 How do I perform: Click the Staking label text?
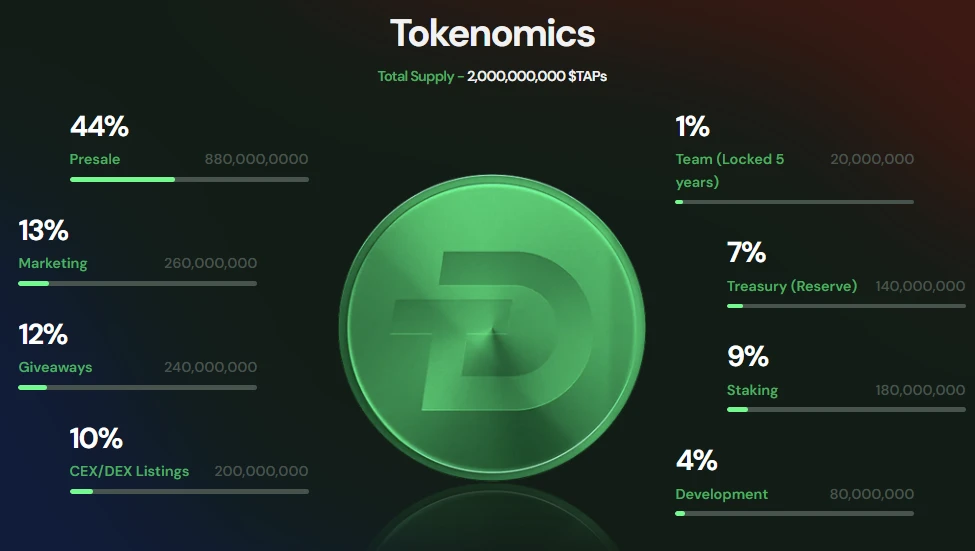(752, 390)
